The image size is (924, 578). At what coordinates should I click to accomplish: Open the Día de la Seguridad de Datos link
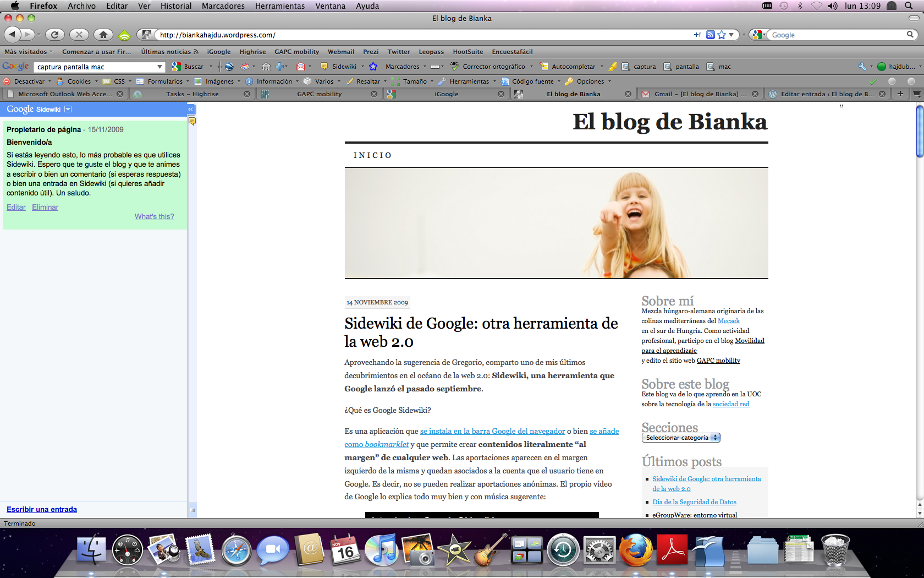tap(694, 502)
